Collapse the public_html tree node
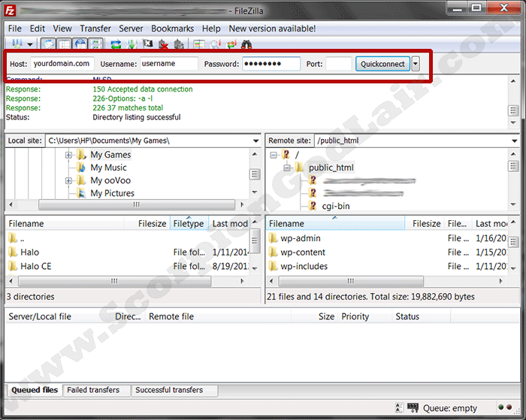 tap(287, 168)
